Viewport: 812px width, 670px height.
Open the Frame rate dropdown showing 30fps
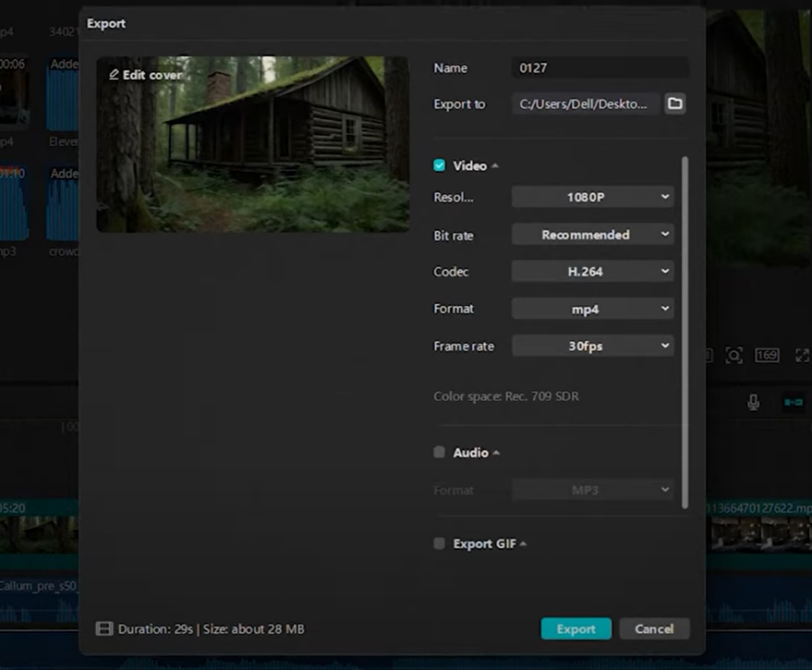[x=592, y=346]
